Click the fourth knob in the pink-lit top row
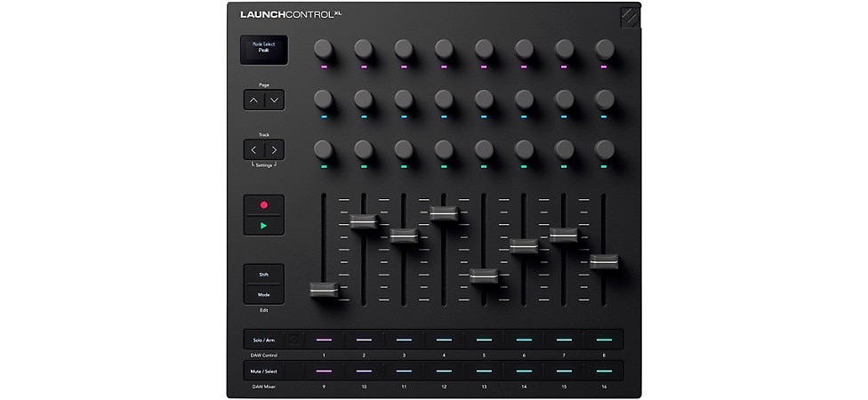Viewport: 868px width, 400px height. pyautogui.click(x=444, y=49)
